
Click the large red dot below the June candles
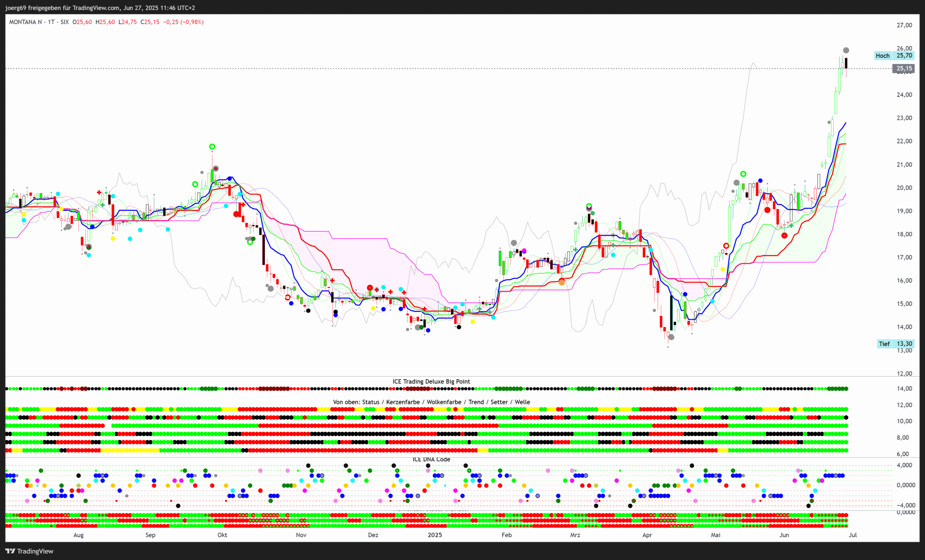[784, 235]
